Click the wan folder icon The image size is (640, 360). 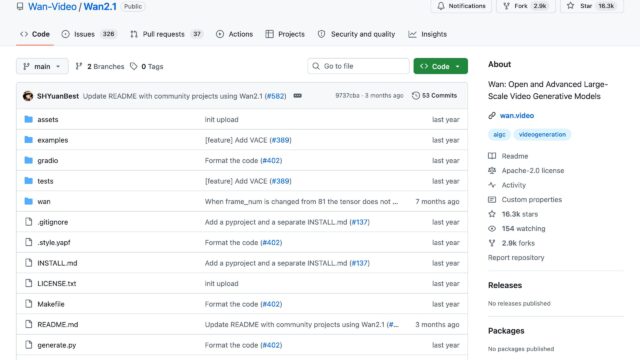pyautogui.click(x=29, y=201)
